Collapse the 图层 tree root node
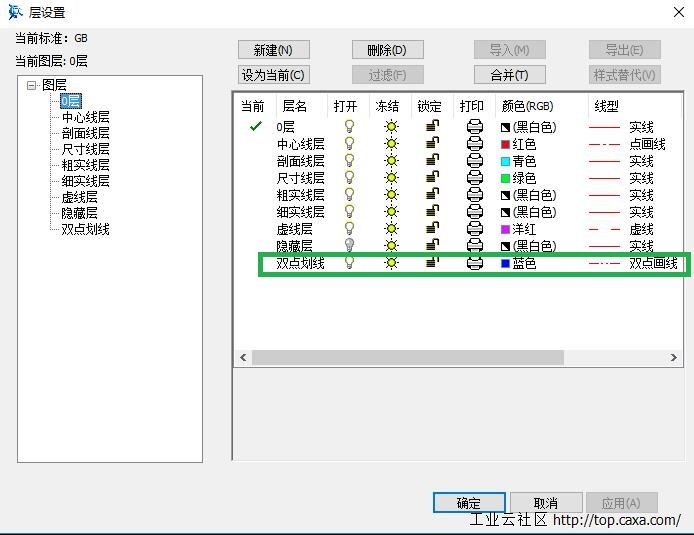This screenshot has width=694, height=535. [33, 86]
